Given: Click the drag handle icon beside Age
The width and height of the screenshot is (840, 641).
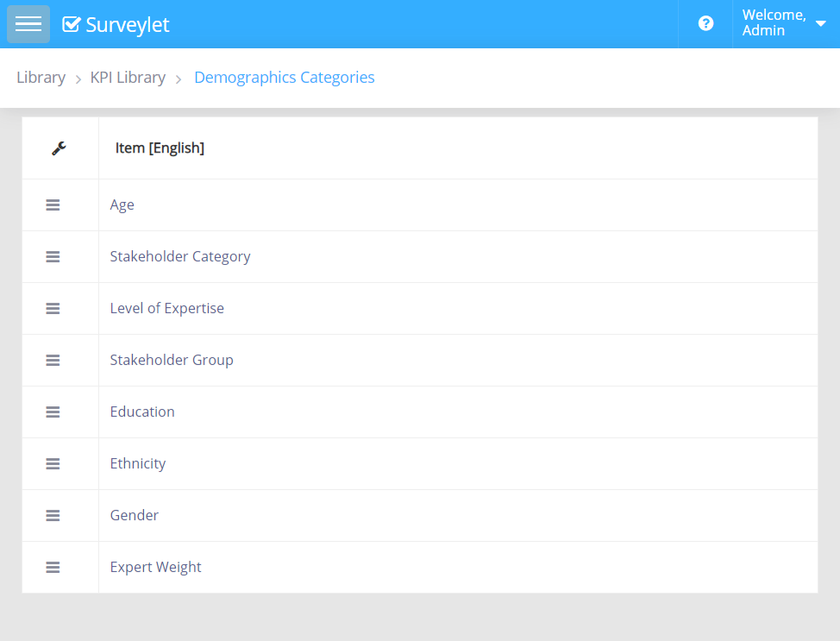Looking at the screenshot, I should coord(53,205).
